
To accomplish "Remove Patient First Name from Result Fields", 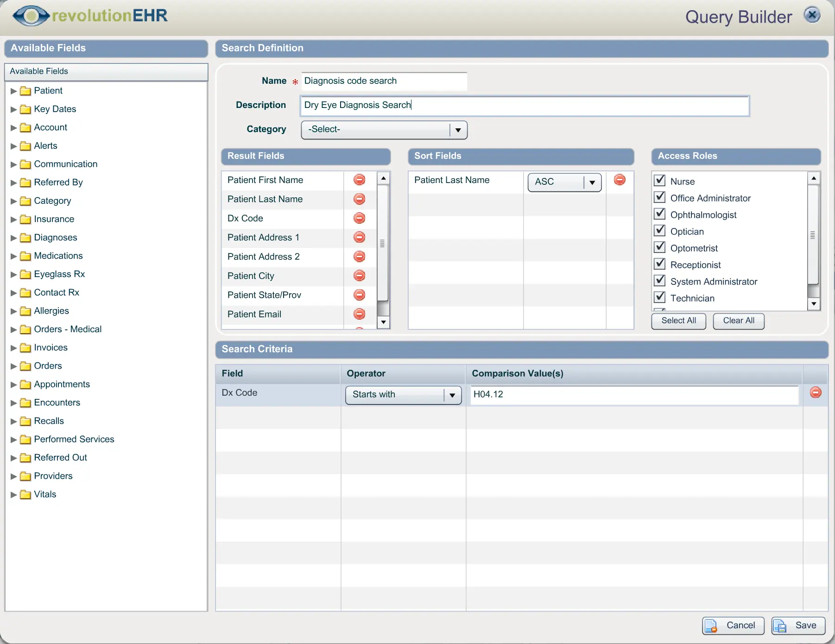I will click(x=359, y=180).
